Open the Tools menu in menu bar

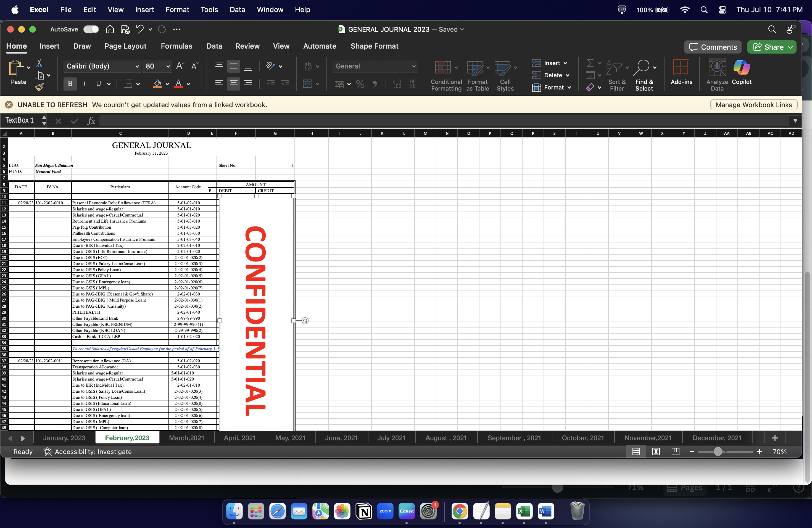point(209,10)
